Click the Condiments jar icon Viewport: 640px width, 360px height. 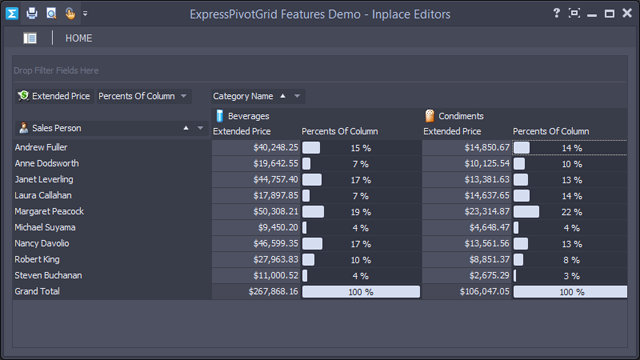[x=430, y=116]
